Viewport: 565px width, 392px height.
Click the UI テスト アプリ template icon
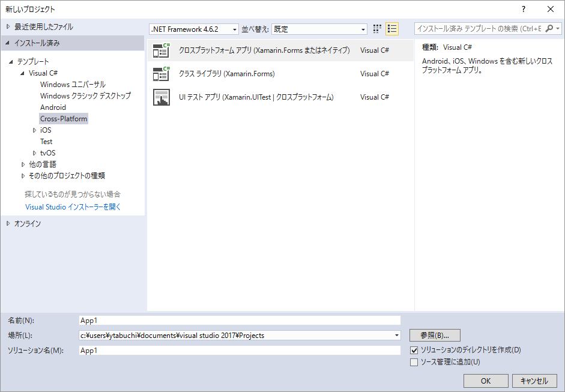(x=161, y=97)
